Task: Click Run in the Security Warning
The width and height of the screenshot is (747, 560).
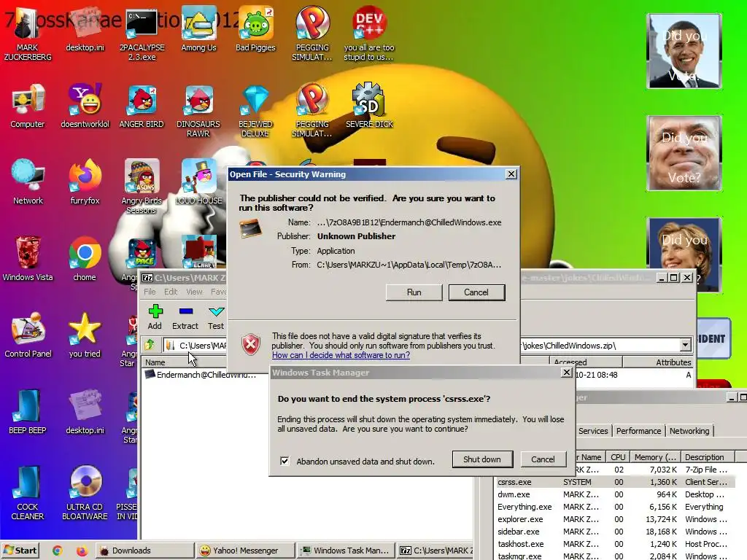Action: pyautogui.click(x=414, y=292)
